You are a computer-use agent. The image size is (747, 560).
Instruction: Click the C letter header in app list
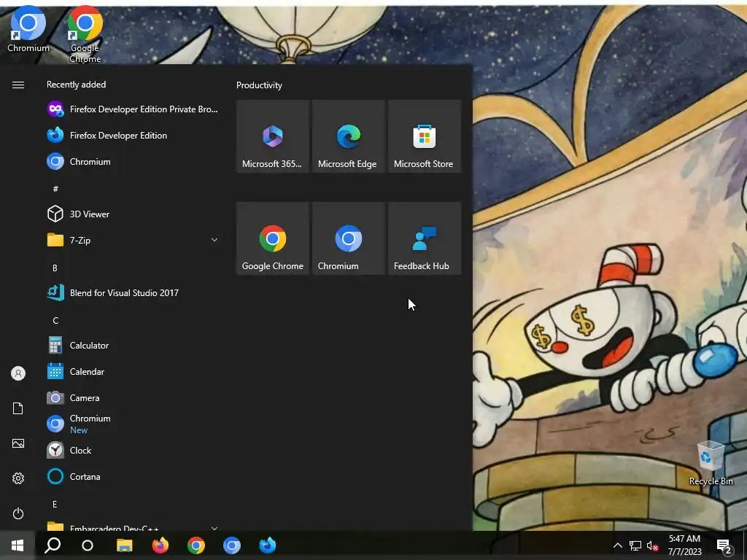coord(55,321)
